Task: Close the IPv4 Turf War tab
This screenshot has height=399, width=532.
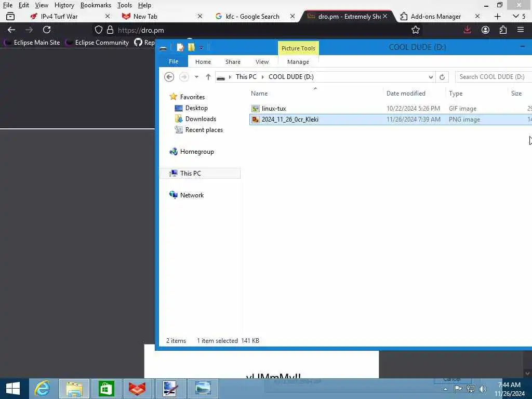Action: click(107, 16)
